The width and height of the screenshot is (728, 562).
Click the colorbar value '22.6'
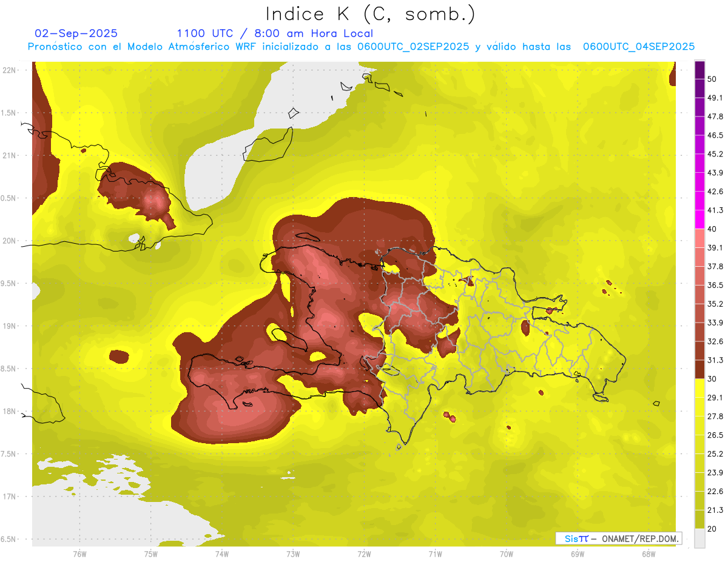pos(715,491)
